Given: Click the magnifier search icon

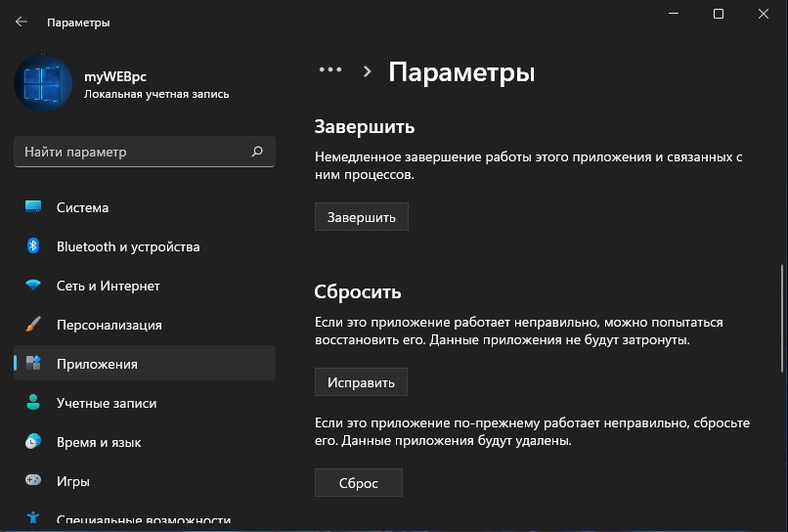Looking at the screenshot, I should [257, 152].
